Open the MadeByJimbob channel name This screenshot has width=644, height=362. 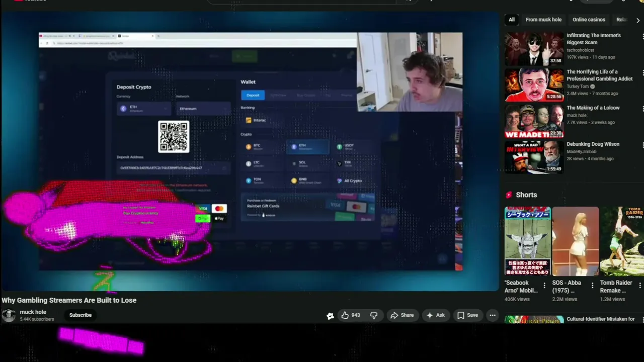tap(581, 152)
